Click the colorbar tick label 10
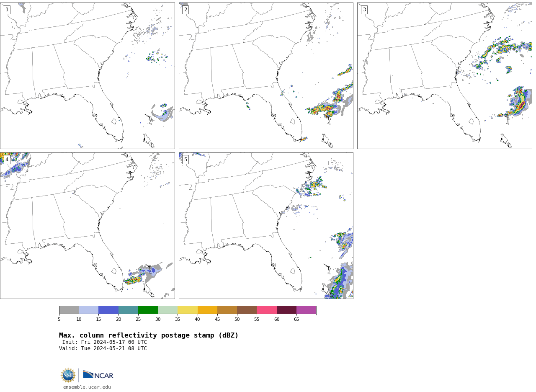This screenshot has width=536, height=392. coord(79,320)
